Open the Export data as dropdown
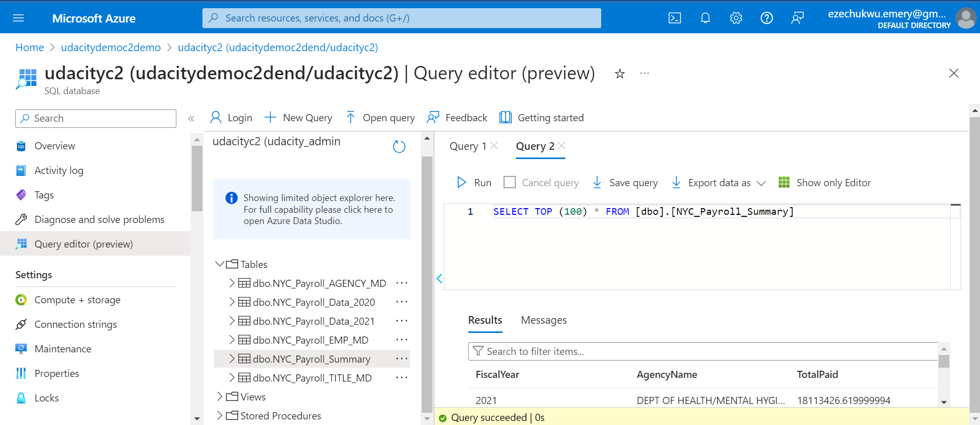980x425 pixels. [718, 183]
